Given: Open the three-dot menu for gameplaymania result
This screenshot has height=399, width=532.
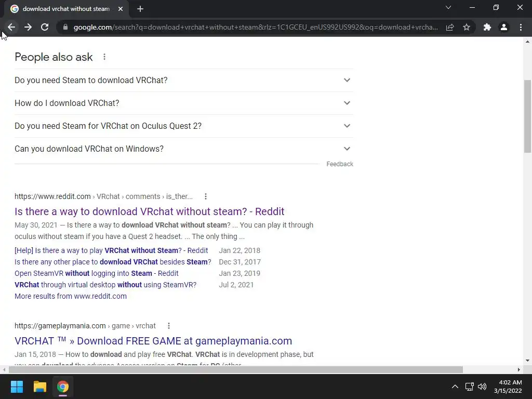Looking at the screenshot, I should pos(169,326).
